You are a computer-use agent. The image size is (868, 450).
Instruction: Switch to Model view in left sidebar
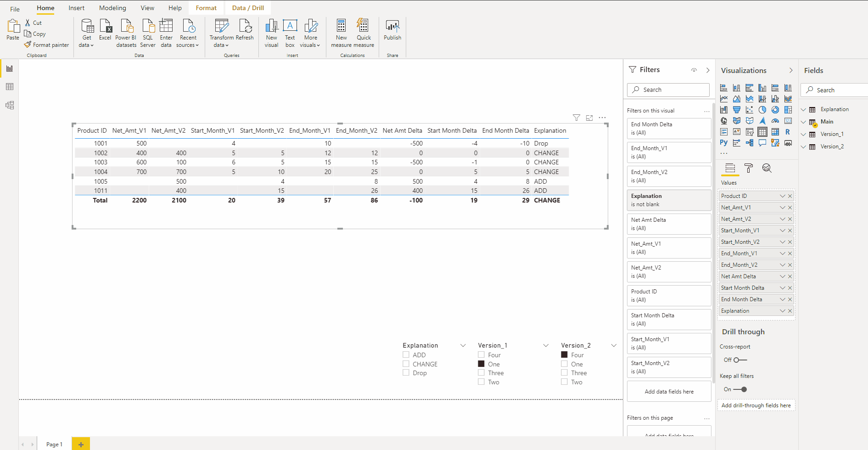tap(10, 105)
